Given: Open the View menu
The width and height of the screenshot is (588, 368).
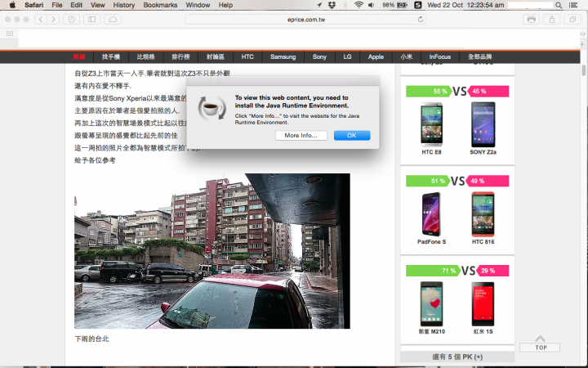Looking at the screenshot, I should click(97, 5).
